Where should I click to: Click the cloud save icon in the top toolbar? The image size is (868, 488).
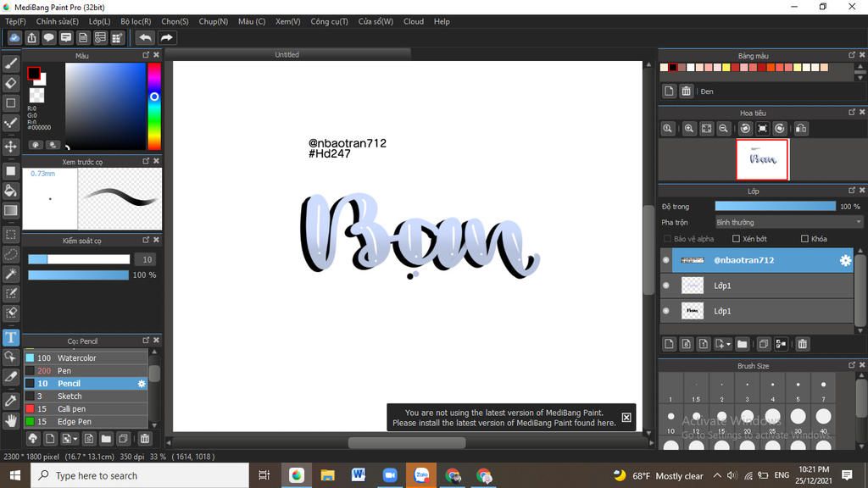[14, 37]
